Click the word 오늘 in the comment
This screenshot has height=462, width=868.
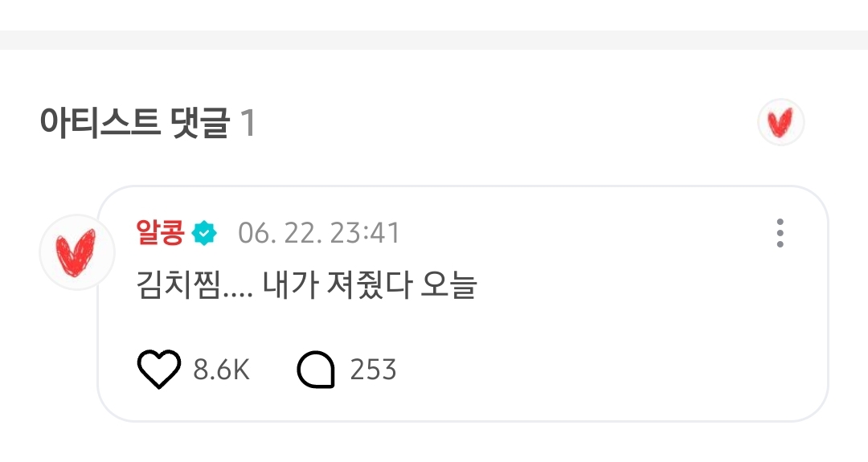click(x=449, y=285)
